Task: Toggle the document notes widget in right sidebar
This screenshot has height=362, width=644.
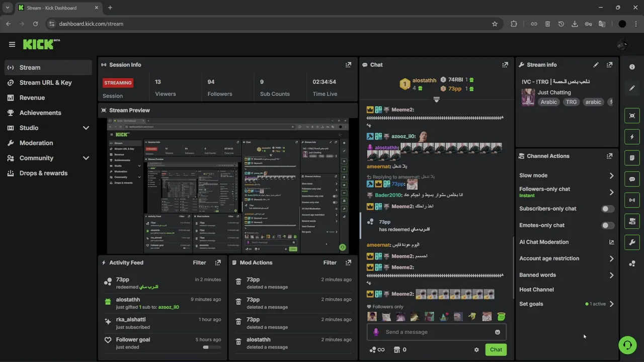Action: tap(632, 158)
